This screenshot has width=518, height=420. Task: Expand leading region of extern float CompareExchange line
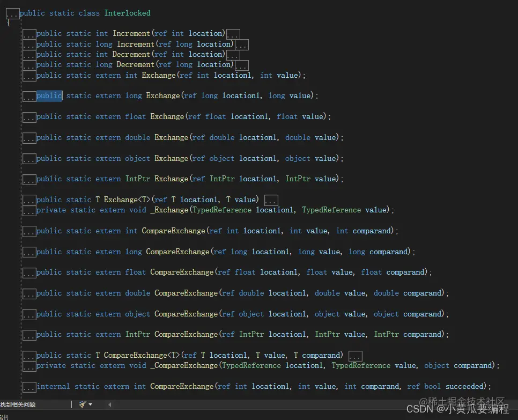29,272
